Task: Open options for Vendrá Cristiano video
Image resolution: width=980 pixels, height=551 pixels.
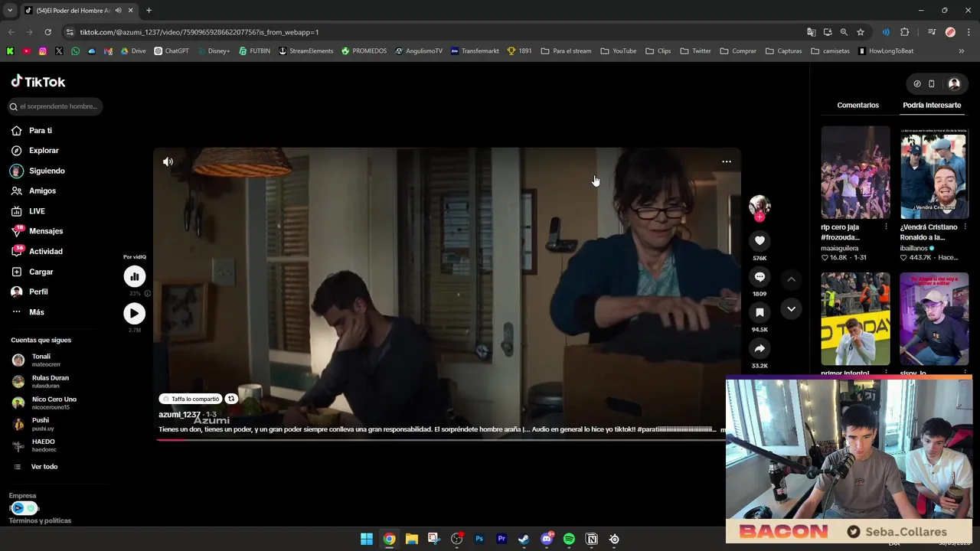Action: [964, 227]
